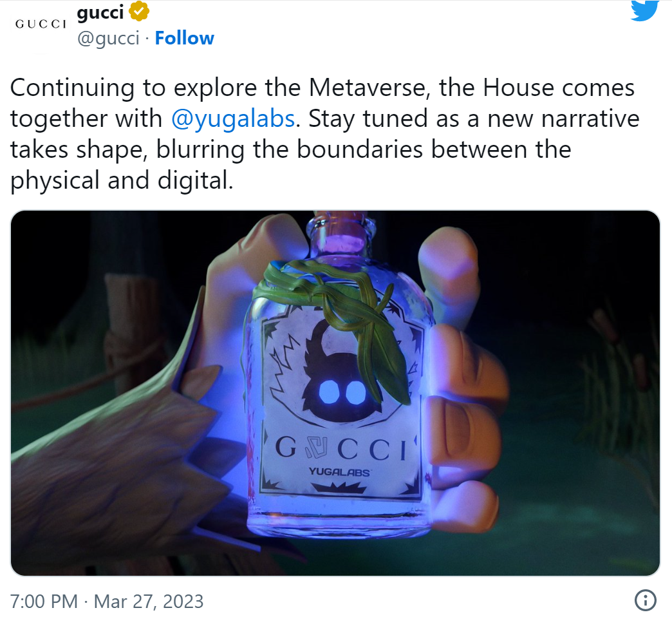Open Twitter via the blue bird icon
This screenshot has width=672, height=617.
click(x=644, y=10)
